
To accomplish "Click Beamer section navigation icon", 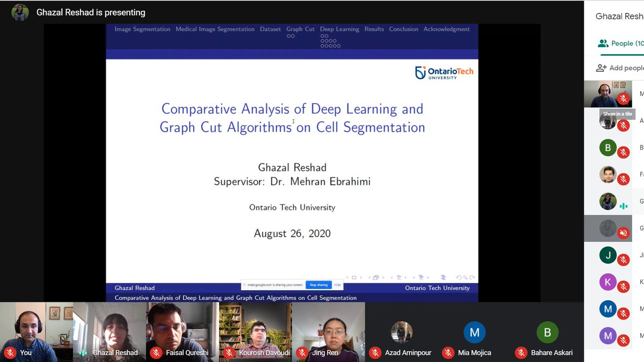I will (421, 277).
